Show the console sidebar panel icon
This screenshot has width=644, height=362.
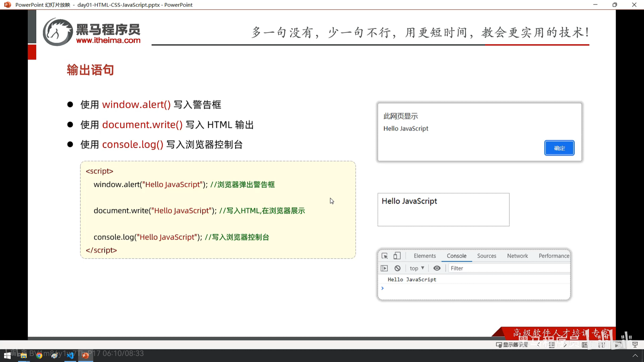(x=384, y=268)
